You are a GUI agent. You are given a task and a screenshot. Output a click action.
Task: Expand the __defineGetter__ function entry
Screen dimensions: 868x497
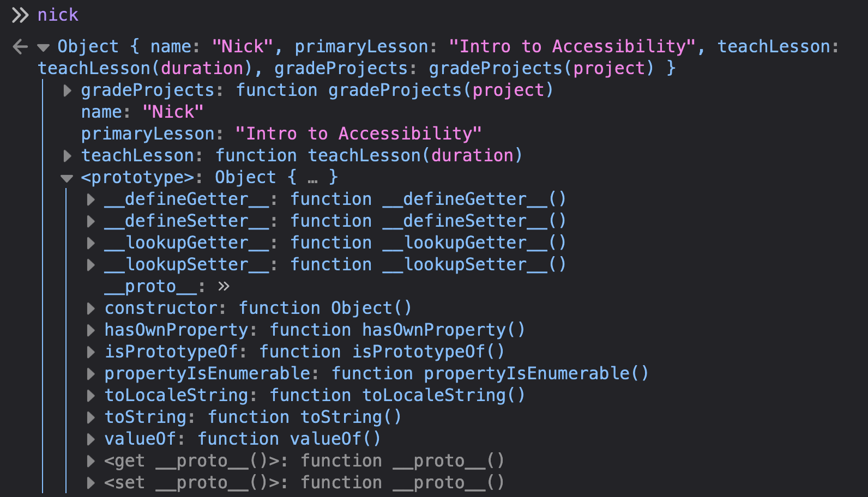91,199
